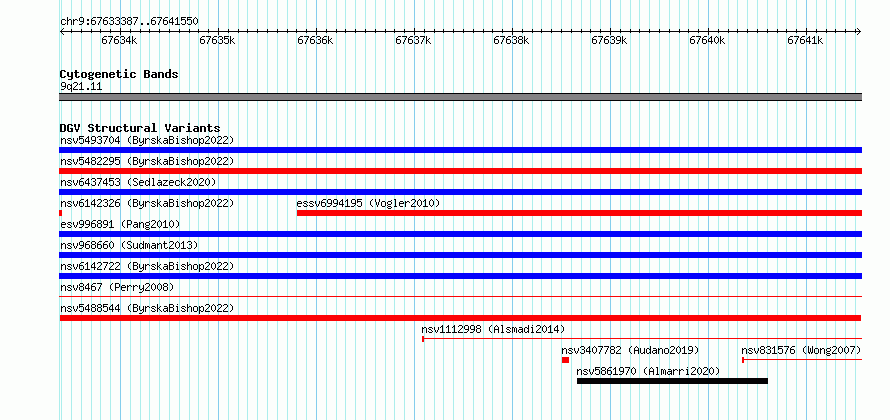Click the 67637k ruler tick label
The image size is (890, 420).
pos(413,41)
